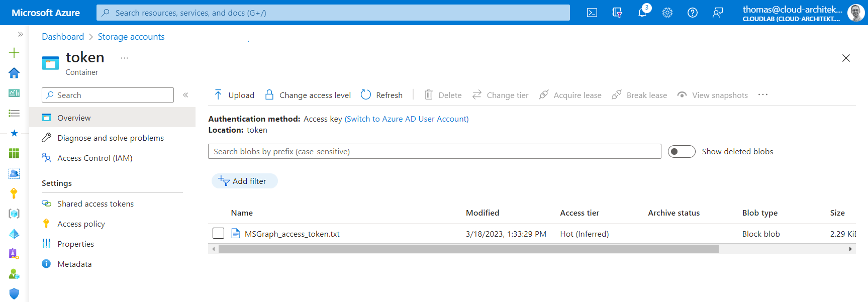Close the token container blade
The height and width of the screenshot is (302, 868).
point(846,58)
